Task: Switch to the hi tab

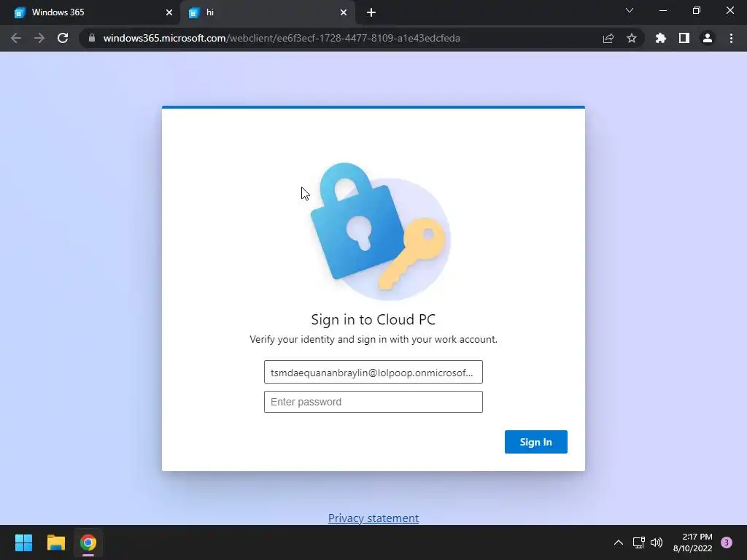Action: [267, 12]
